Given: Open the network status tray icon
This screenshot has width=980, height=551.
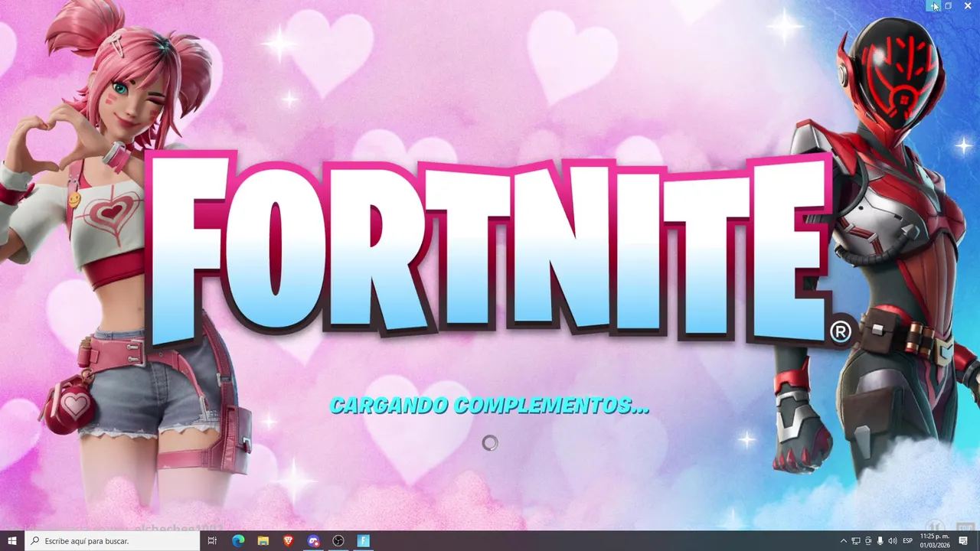Looking at the screenshot, I should click(856, 541).
